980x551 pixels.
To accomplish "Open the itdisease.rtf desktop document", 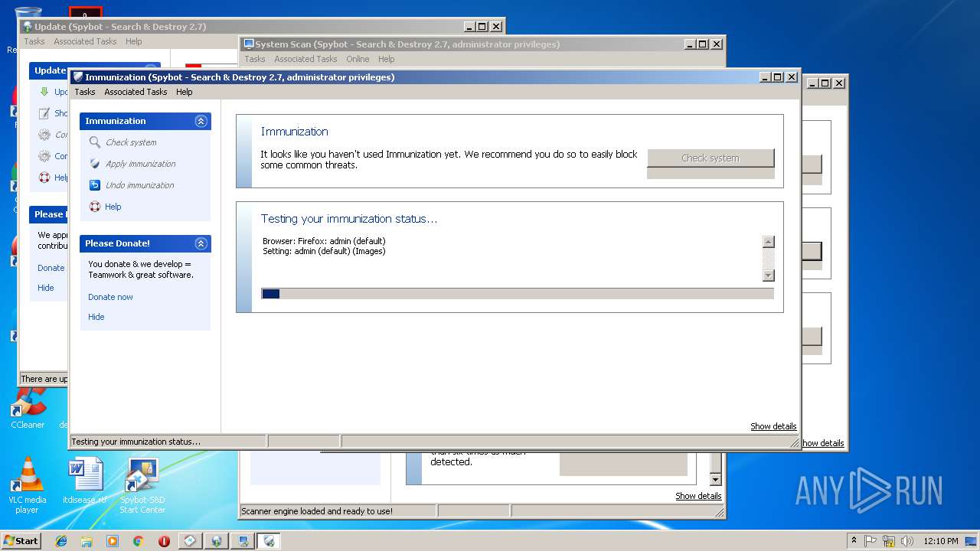I will pyautogui.click(x=85, y=480).
